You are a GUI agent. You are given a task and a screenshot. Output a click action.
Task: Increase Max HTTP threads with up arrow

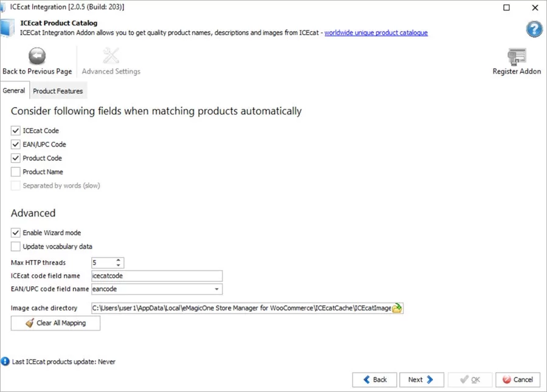point(119,260)
